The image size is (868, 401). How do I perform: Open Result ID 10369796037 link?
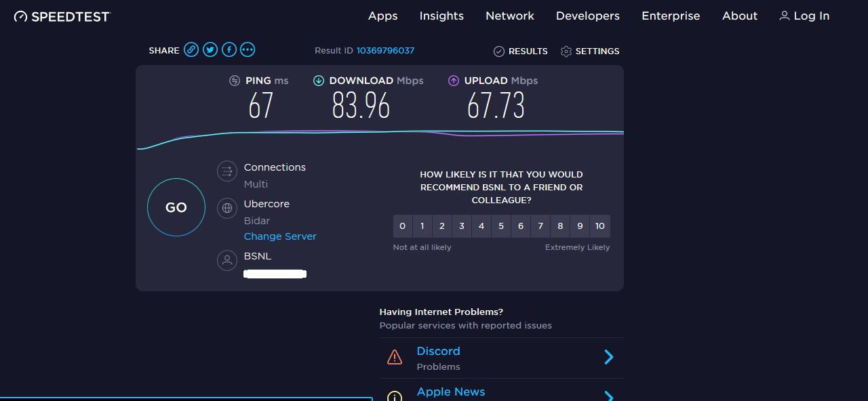point(385,51)
